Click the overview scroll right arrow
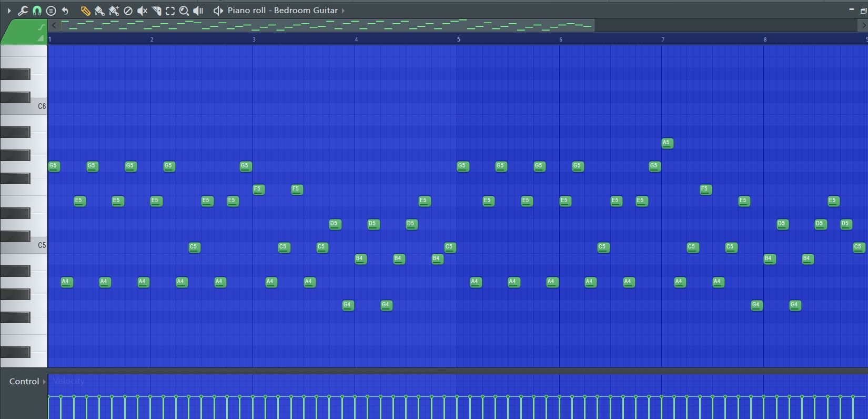This screenshot has height=419, width=868. tap(863, 25)
